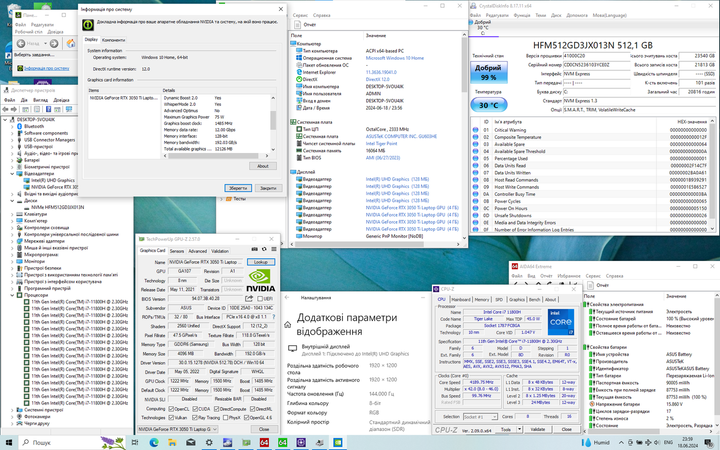The width and height of the screenshot is (720, 450).
Task: Open the GPU-Z hamburger menu icon
Action: coord(274,249)
